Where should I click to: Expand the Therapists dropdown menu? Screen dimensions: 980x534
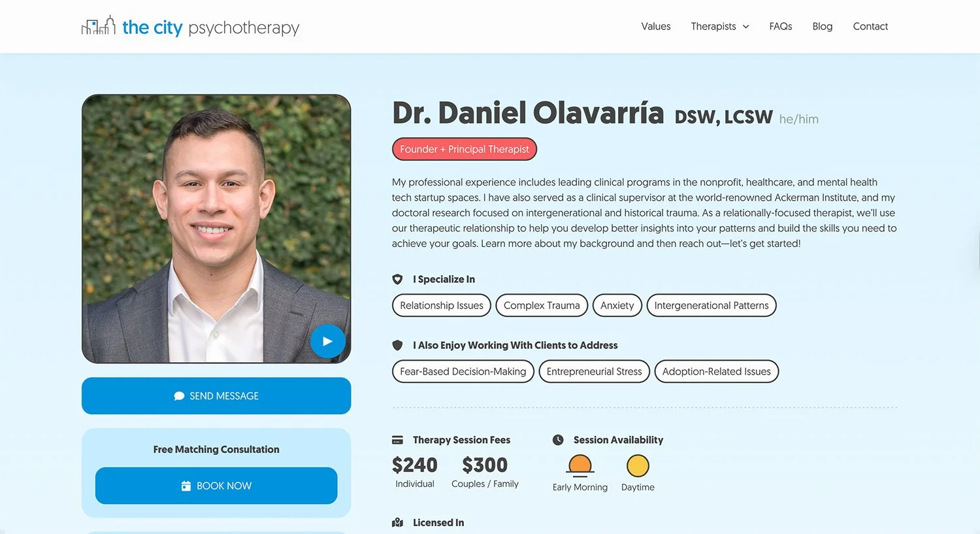[720, 26]
